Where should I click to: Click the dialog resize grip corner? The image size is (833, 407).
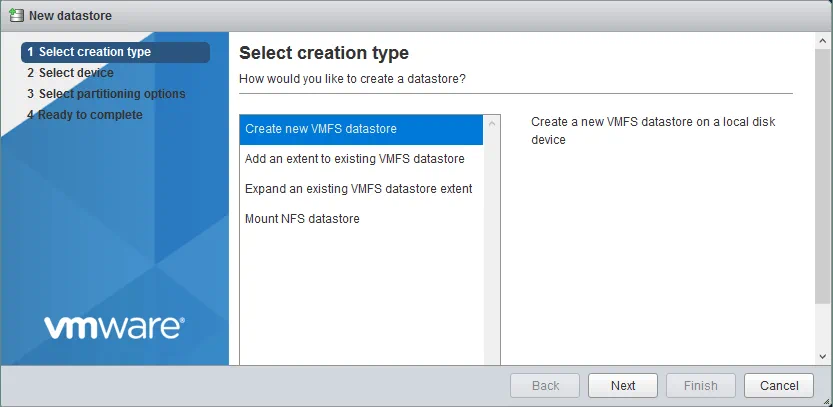(x=826, y=402)
